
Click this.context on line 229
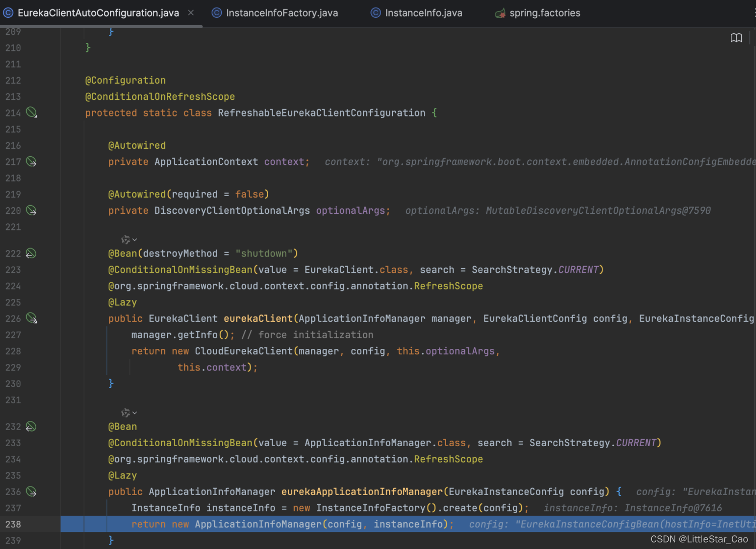pyautogui.click(x=212, y=368)
